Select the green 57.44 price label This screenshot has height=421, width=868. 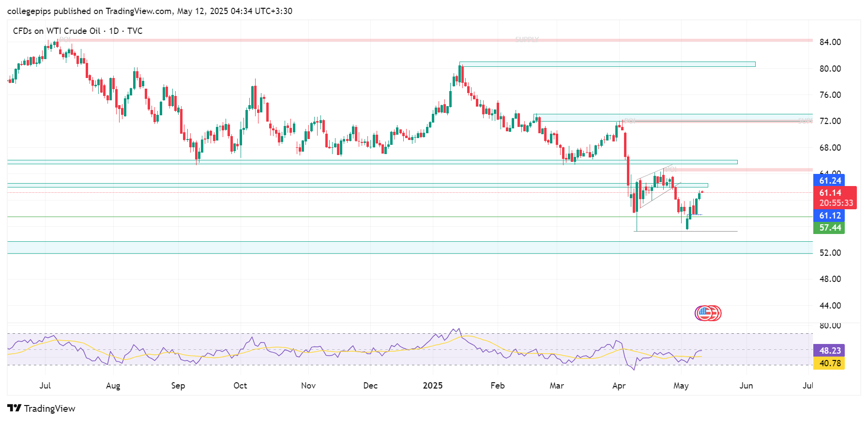coord(829,228)
